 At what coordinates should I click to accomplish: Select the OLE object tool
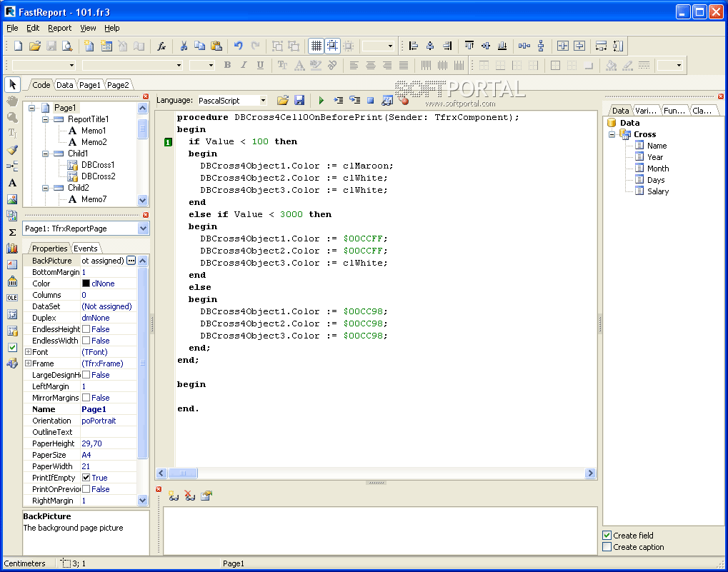pos(12,297)
